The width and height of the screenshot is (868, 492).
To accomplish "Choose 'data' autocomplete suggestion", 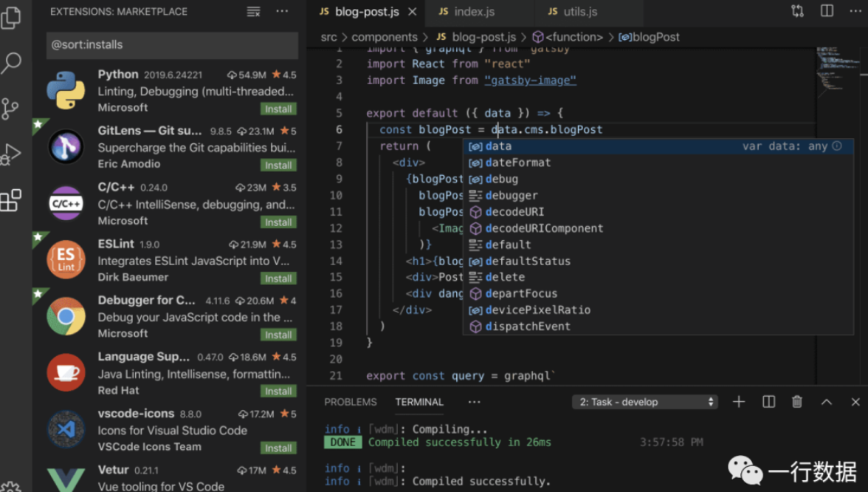I will (658, 146).
